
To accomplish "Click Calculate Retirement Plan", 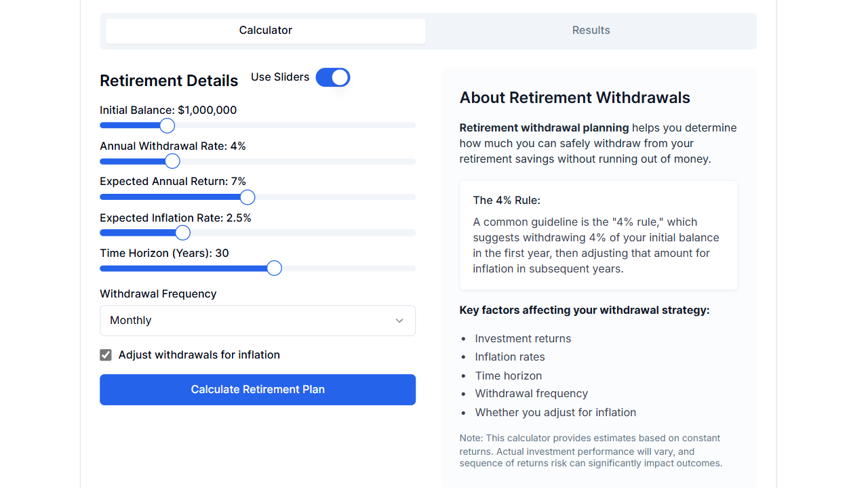I will (258, 389).
